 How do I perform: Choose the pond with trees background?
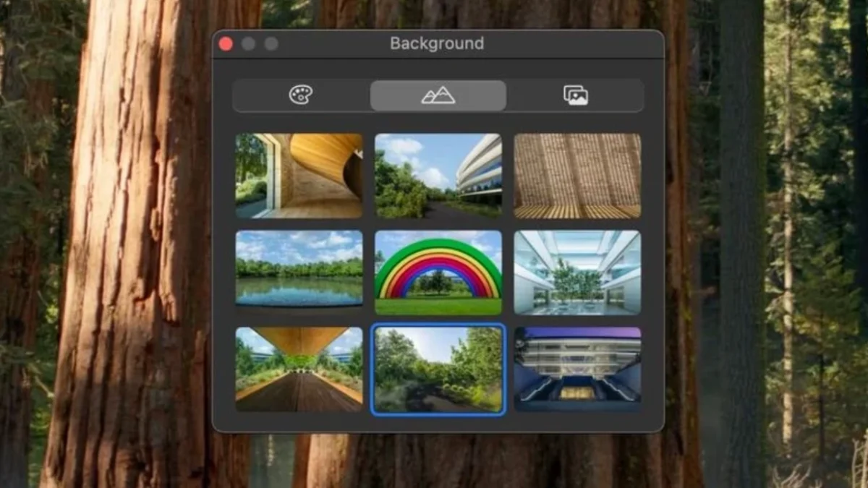pyautogui.click(x=299, y=273)
